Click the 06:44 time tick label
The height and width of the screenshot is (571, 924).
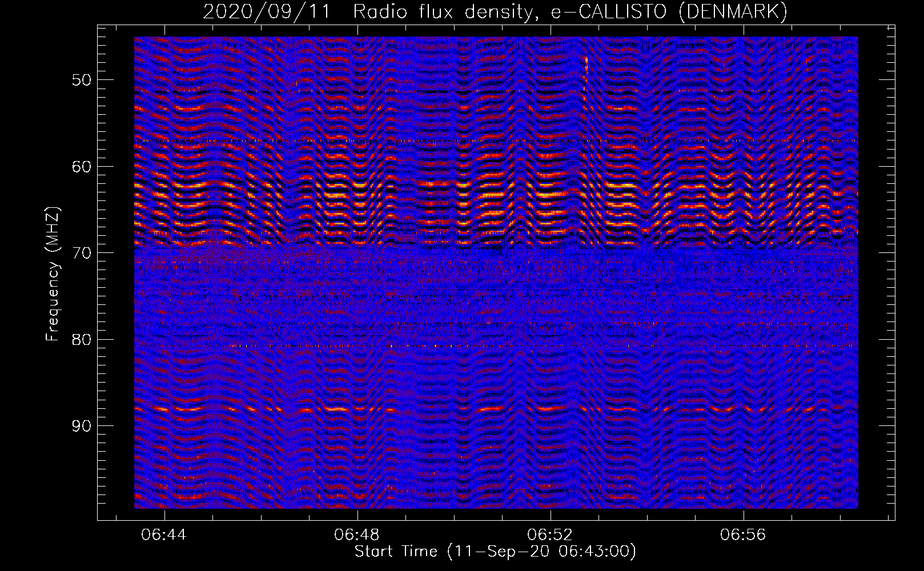click(165, 535)
